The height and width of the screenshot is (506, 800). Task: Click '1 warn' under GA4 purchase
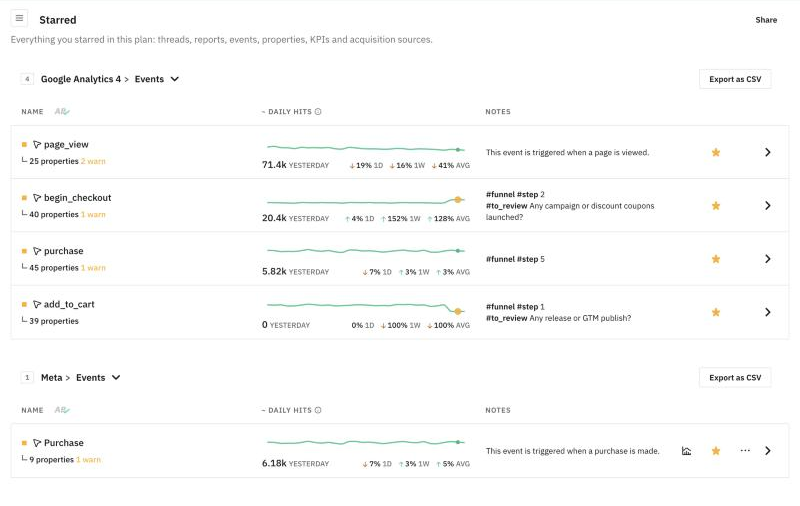pos(93,268)
